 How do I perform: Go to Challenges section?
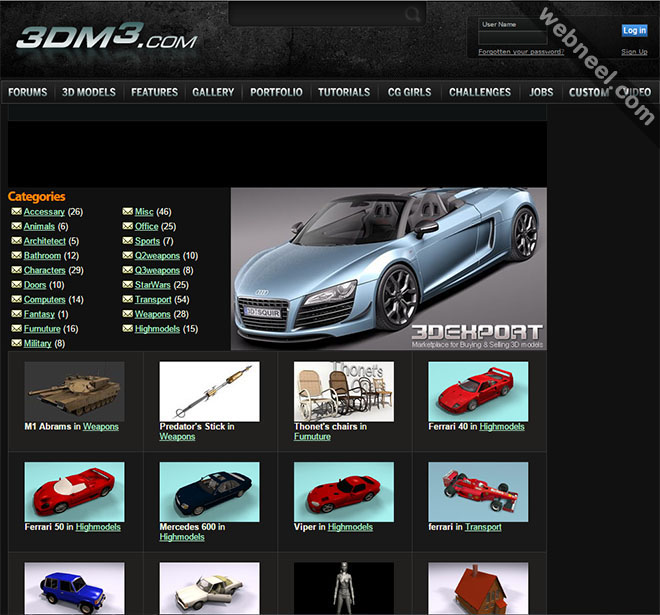pyautogui.click(x=480, y=92)
